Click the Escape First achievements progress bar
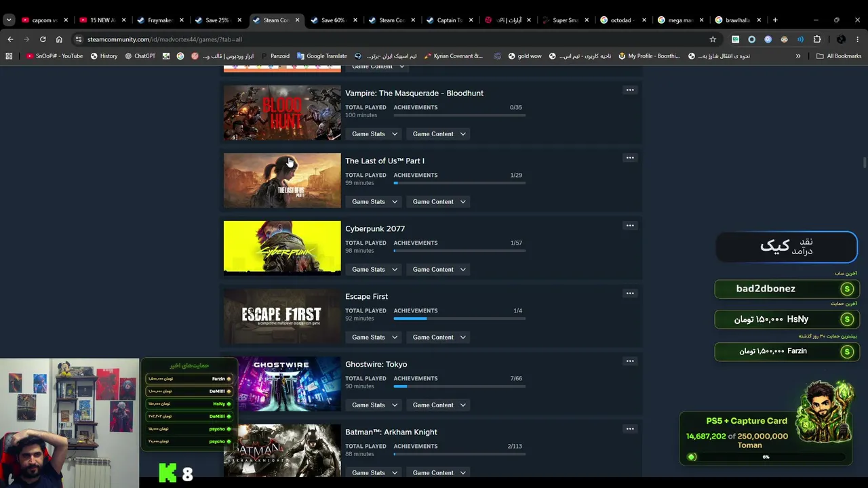This screenshot has height=488, width=868. (459, 319)
